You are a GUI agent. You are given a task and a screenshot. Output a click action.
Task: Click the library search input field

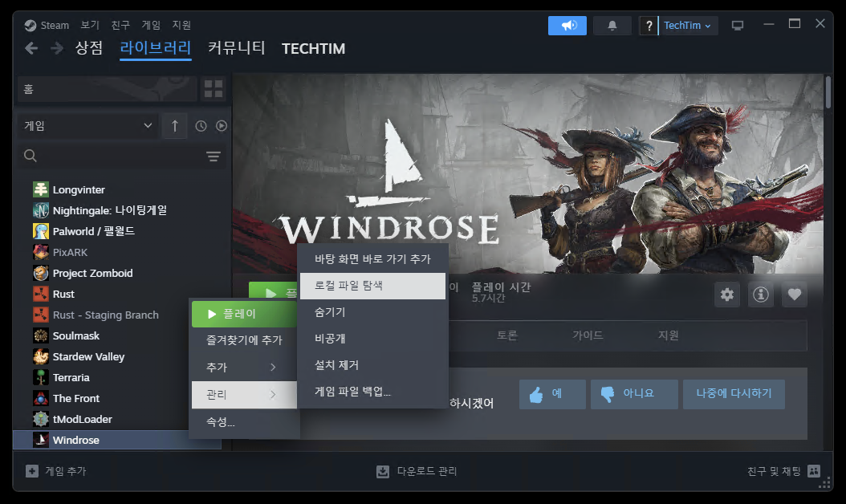point(121,156)
